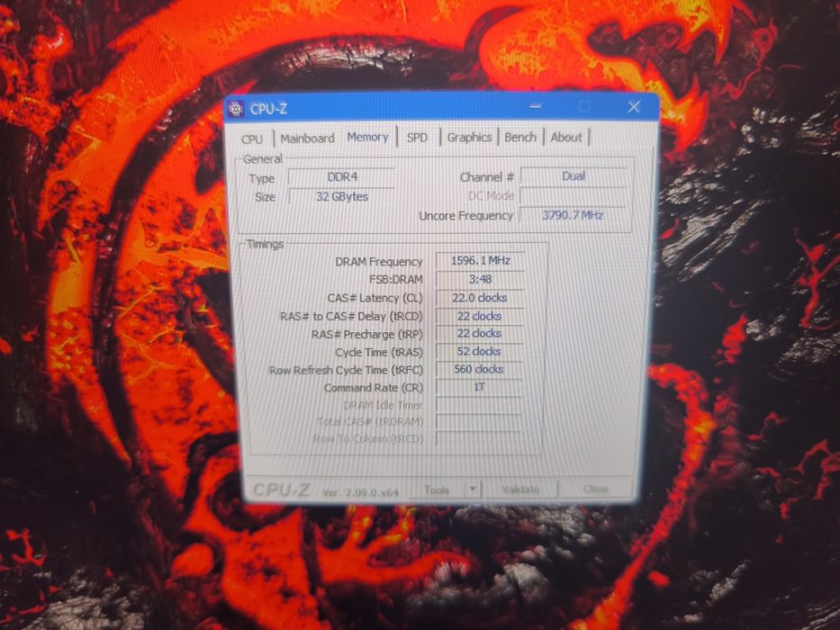
Task: Click the Dual channel value
Action: [574, 176]
